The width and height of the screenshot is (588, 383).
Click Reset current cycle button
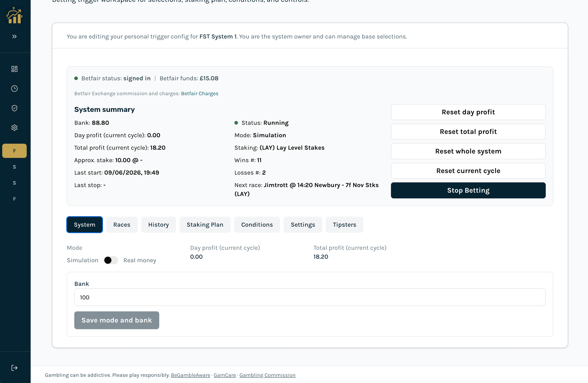[x=468, y=171]
